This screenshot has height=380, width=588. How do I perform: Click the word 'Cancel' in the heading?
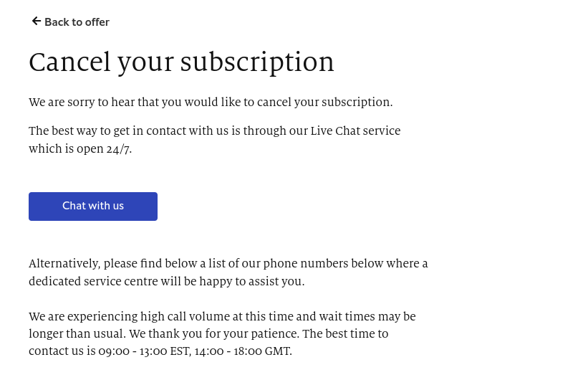[69, 62]
